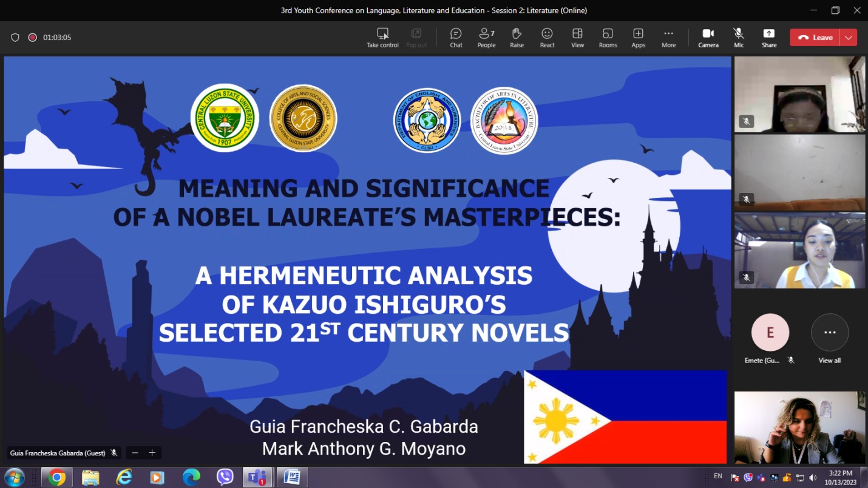Click Take control of shared content
Viewport: 868px width, 488px height.
coord(382,38)
